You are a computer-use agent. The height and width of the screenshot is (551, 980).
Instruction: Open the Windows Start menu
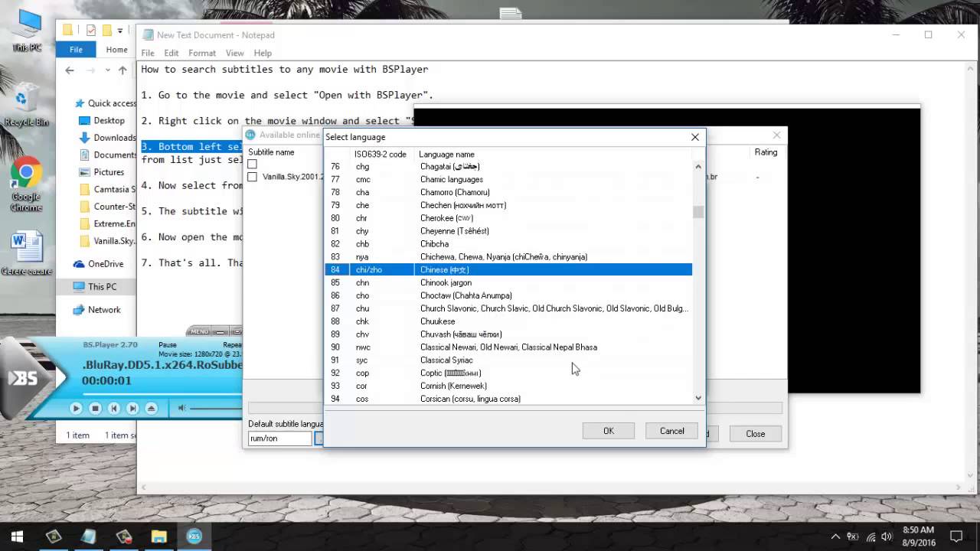[17, 536]
